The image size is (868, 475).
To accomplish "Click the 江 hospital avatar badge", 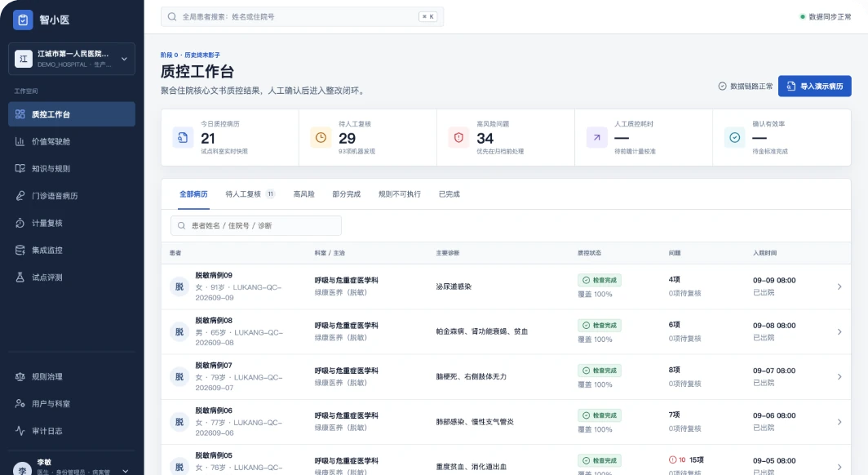I will 23,59.
